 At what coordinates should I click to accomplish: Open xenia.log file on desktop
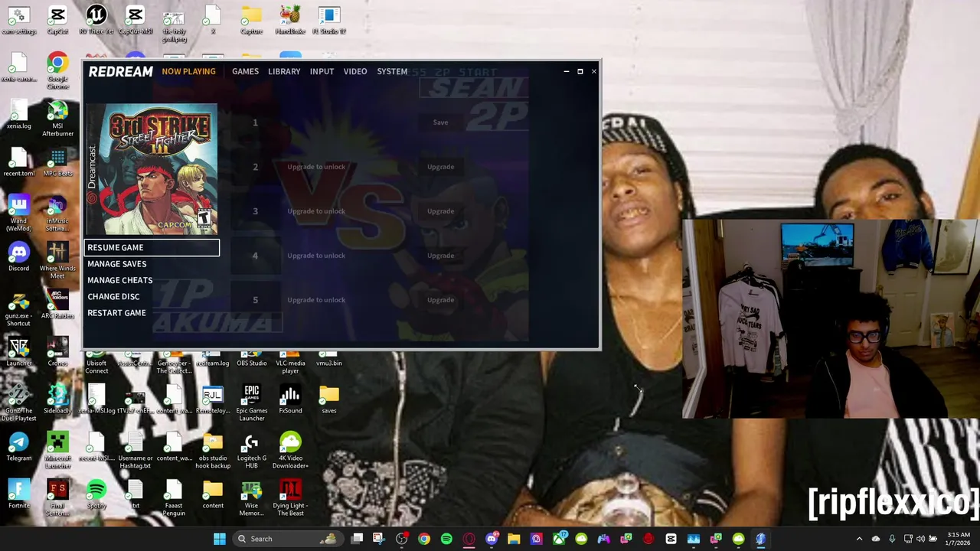(x=18, y=114)
